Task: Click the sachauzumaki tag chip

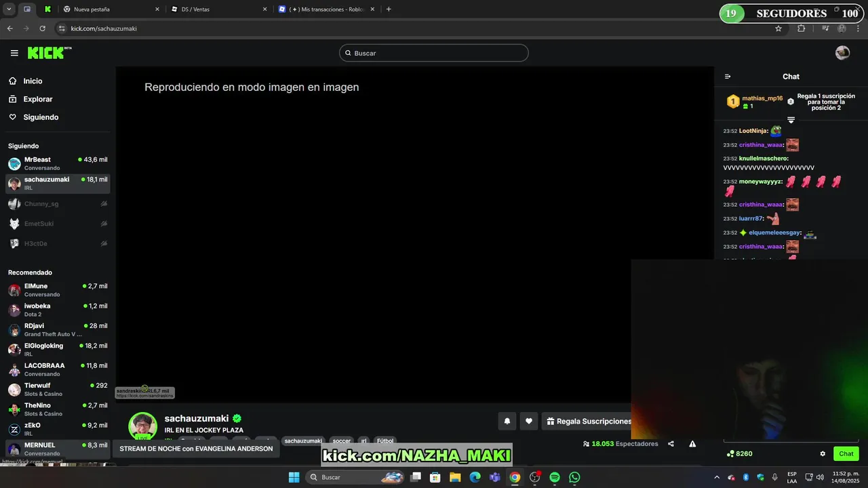Action: coord(303,441)
